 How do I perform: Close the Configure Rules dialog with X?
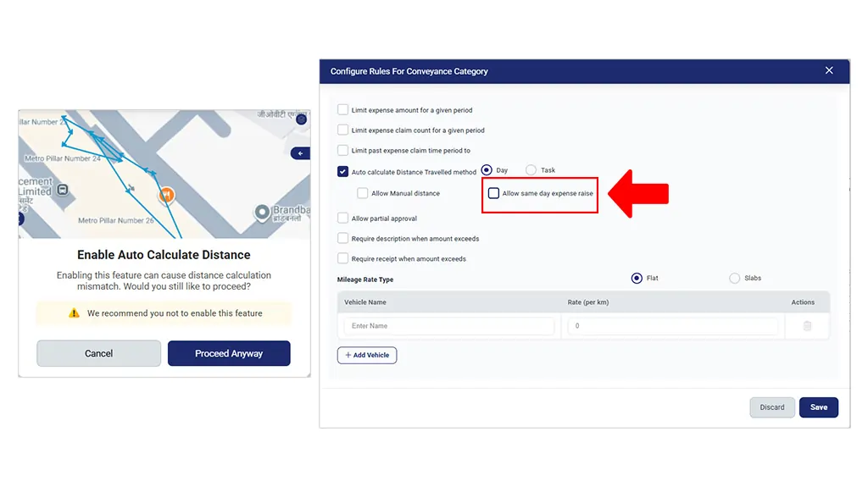(x=829, y=70)
